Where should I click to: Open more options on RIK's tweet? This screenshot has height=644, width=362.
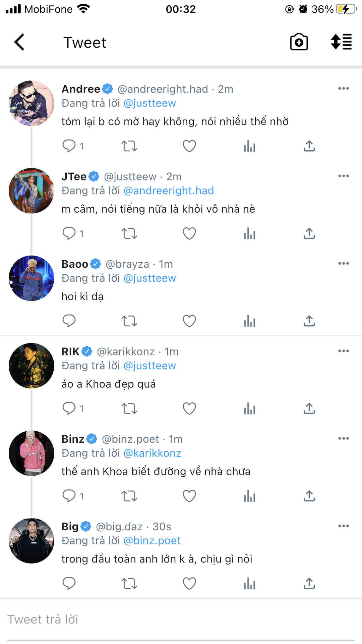[x=343, y=351]
